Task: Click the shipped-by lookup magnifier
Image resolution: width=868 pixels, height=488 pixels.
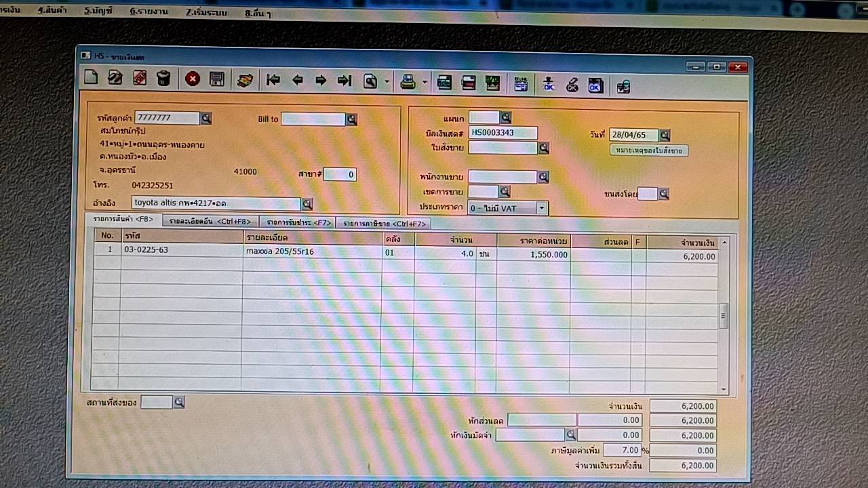Action: tap(664, 194)
